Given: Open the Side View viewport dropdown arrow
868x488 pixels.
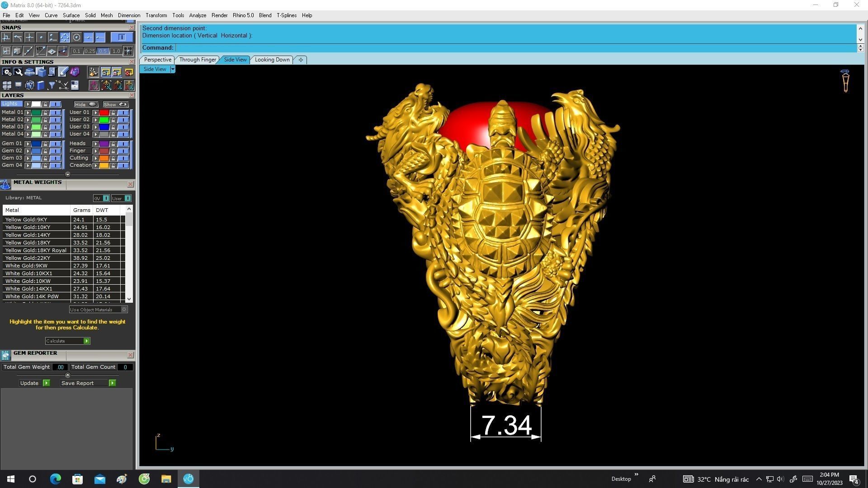Looking at the screenshot, I should [x=173, y=69].
